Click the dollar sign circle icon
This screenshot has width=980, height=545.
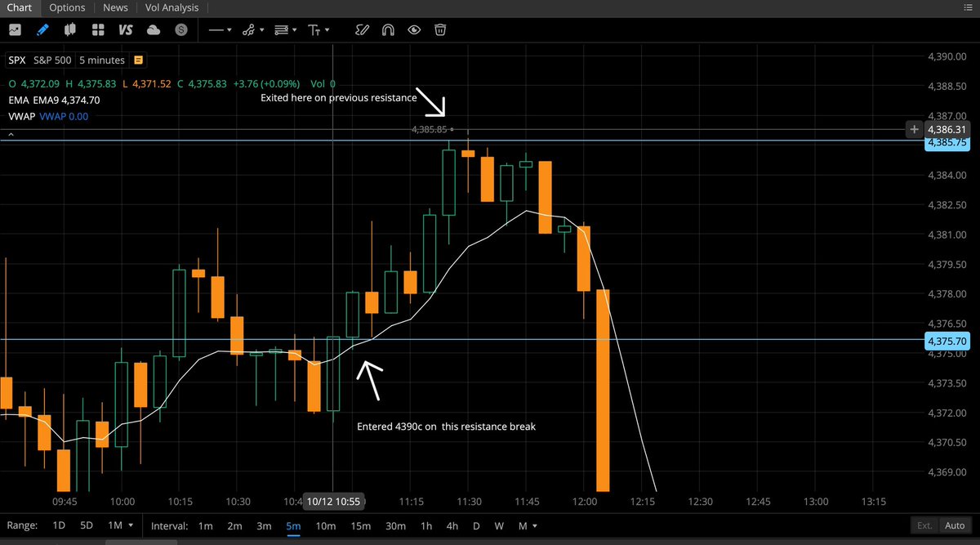point(180,29)
